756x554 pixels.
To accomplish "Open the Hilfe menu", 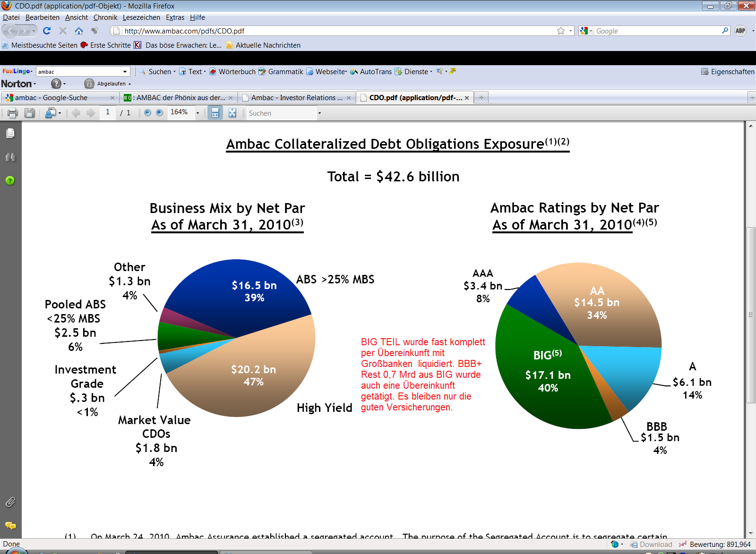I will pos(198,17).
